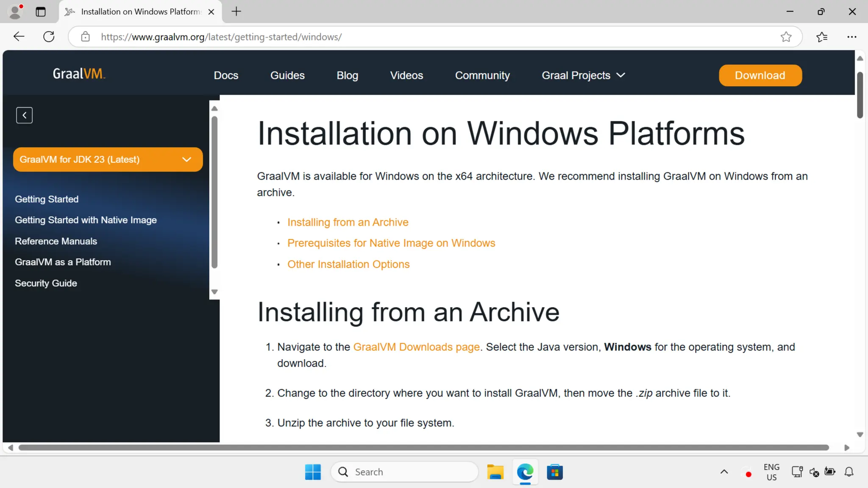Open browser settings and more menu
Viewport: 868px width, 488px height.
point(851,37)
